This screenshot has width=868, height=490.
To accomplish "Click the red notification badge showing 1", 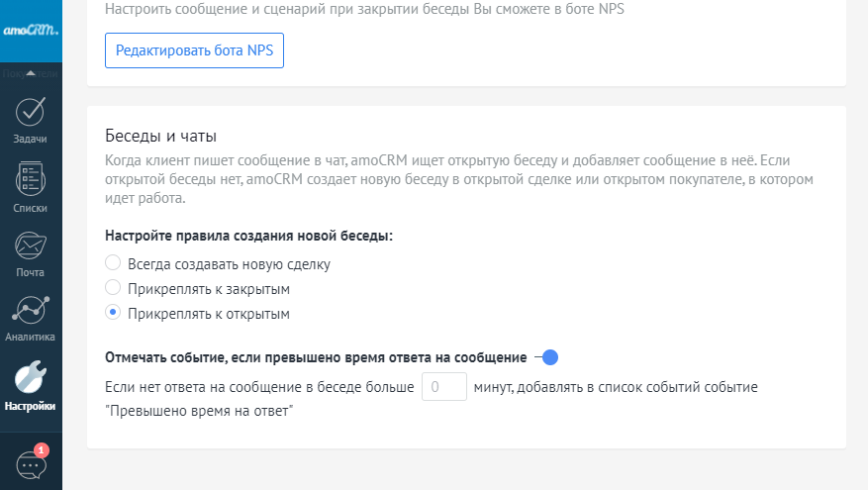I will click(x=42, y=450).
